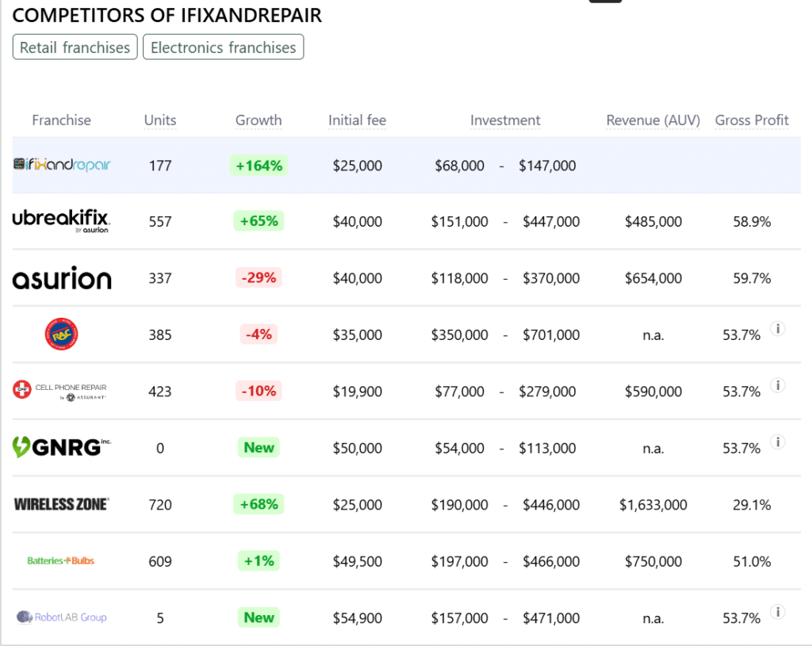
Task: Click info icon in RAC row
Action: coord(777,328)
